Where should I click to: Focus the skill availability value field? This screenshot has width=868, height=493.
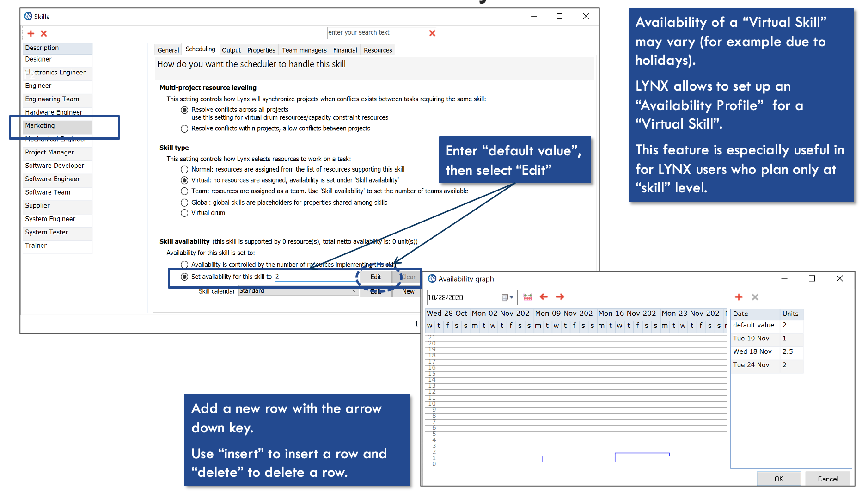pos(316,276)
